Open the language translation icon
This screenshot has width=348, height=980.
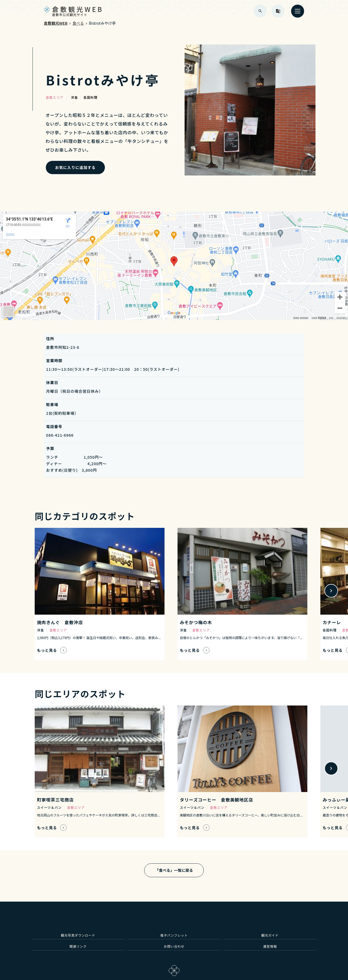(x=278, y=11)
